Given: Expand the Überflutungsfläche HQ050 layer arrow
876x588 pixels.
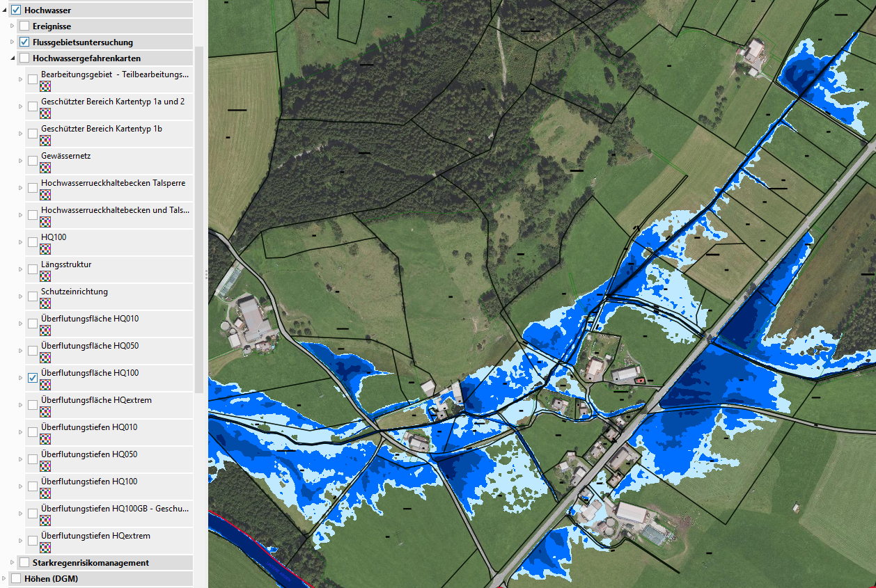Looking at the screenshot, I should pos(20,351).
